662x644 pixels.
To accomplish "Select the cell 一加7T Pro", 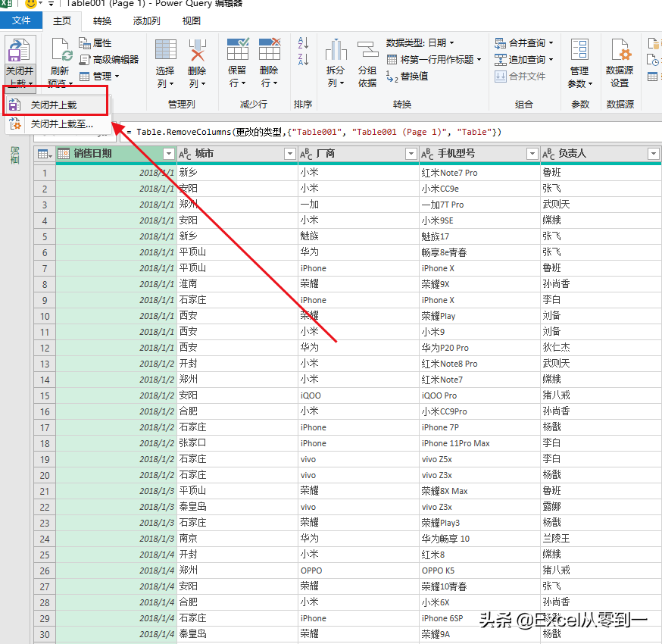I will (479, 205).
